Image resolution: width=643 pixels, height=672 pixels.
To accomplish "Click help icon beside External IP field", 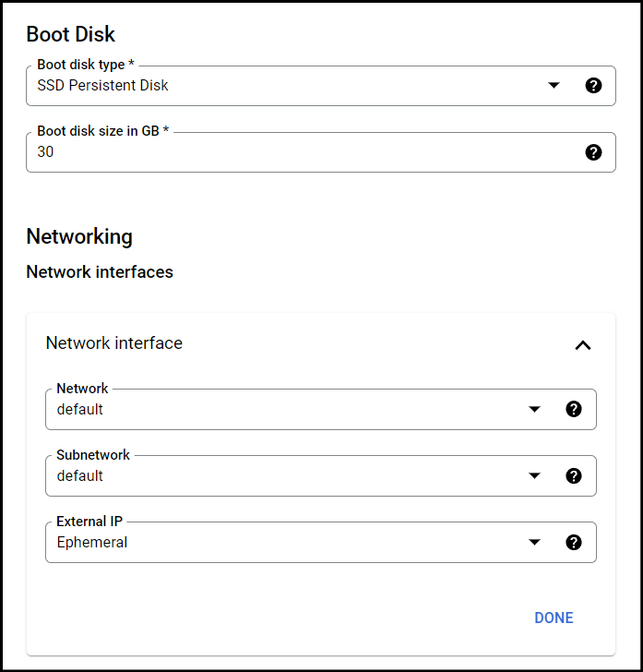I will click(574, 542).
